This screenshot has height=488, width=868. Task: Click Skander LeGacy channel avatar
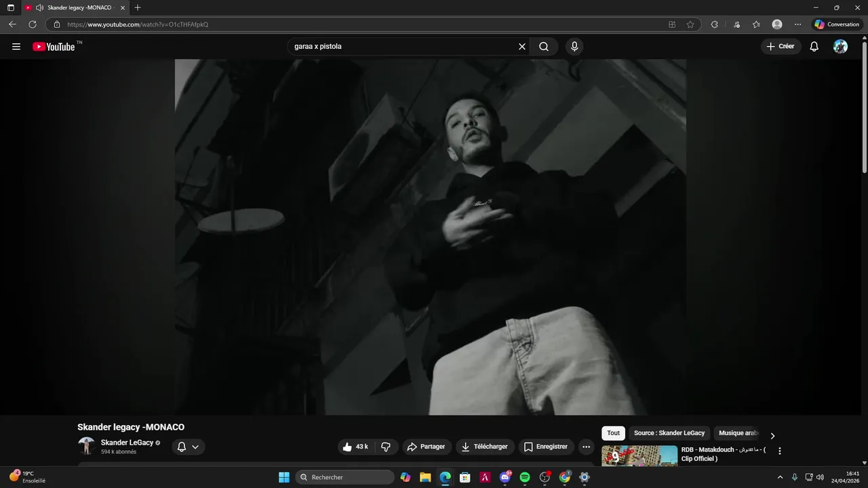86,446
